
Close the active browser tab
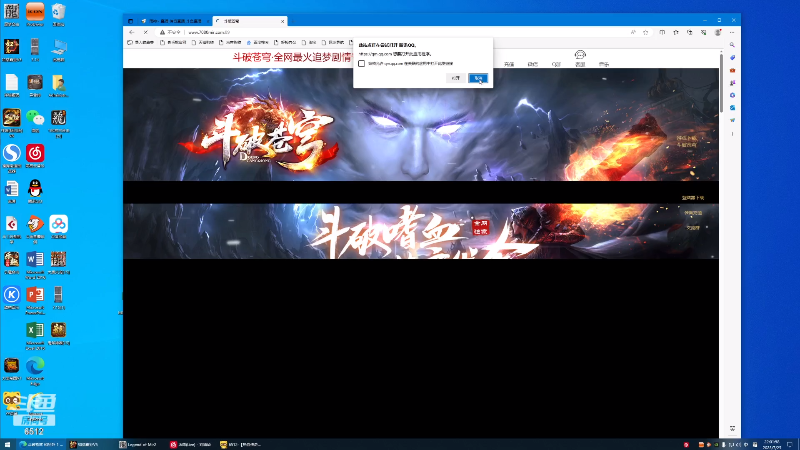(x=282, y=21)
